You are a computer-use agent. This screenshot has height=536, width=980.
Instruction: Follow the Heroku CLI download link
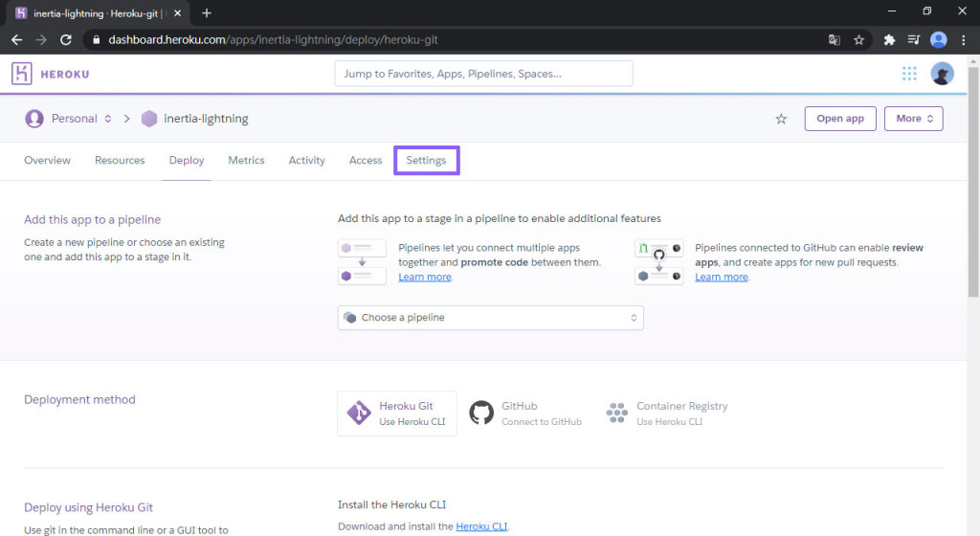pyautogui.click(x=482, y=526)
